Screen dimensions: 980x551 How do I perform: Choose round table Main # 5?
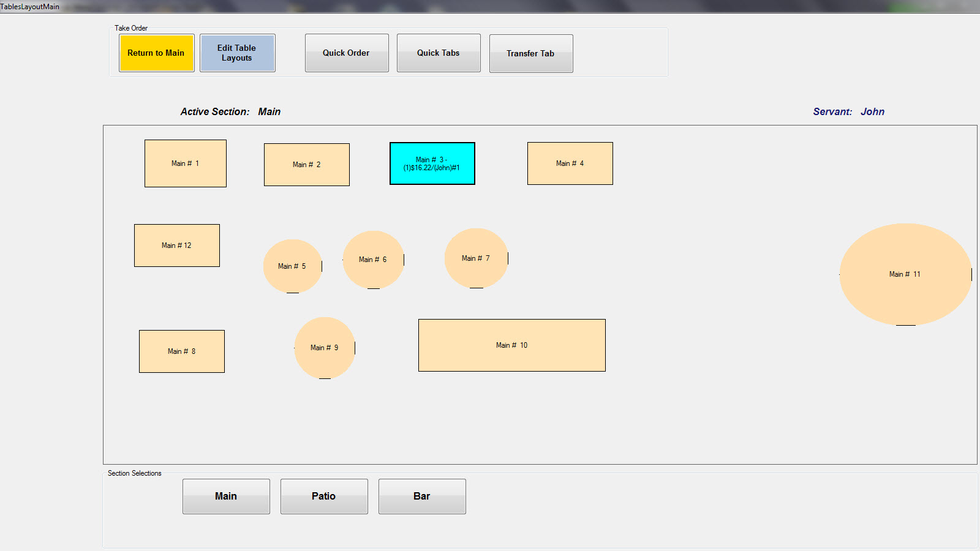(x=292, y=266)
